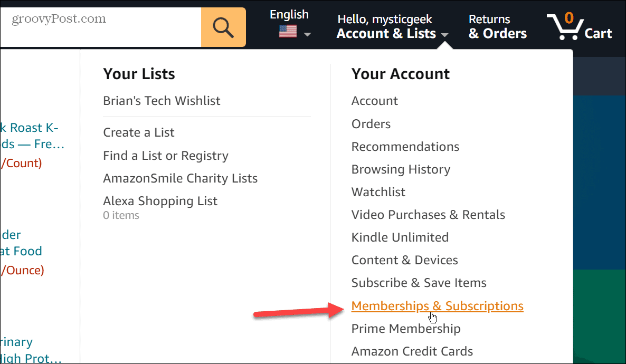Select Browsing History menu entry
This screenshot has height=364, width=626.
tap(401, 169)
